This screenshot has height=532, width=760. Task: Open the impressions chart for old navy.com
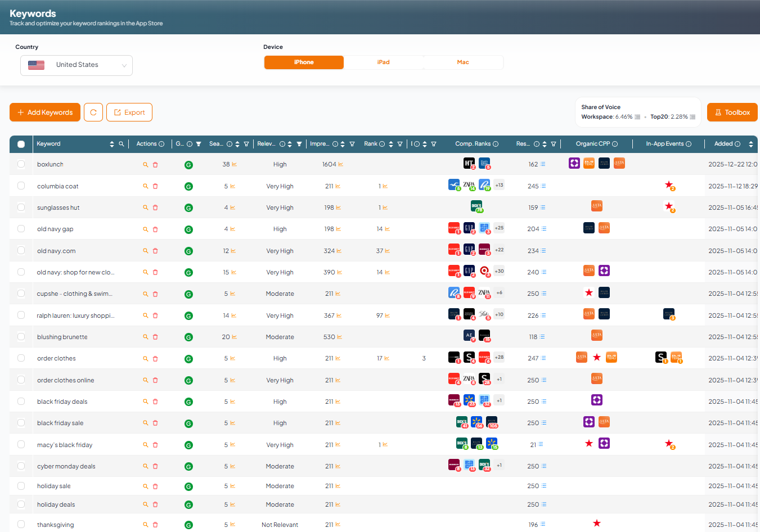tap(339, 251)
